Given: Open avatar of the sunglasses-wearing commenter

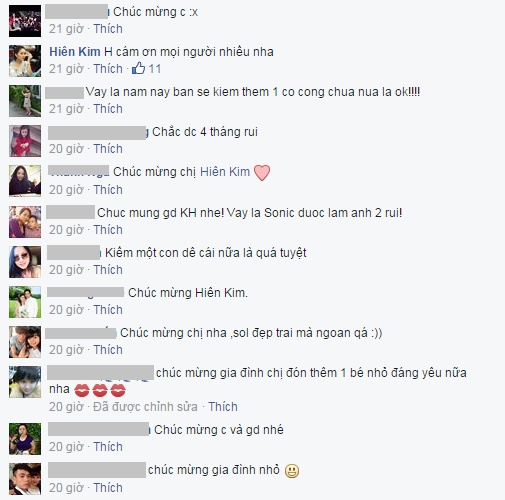Looking at the screenshot, I should tap(25, 262).
